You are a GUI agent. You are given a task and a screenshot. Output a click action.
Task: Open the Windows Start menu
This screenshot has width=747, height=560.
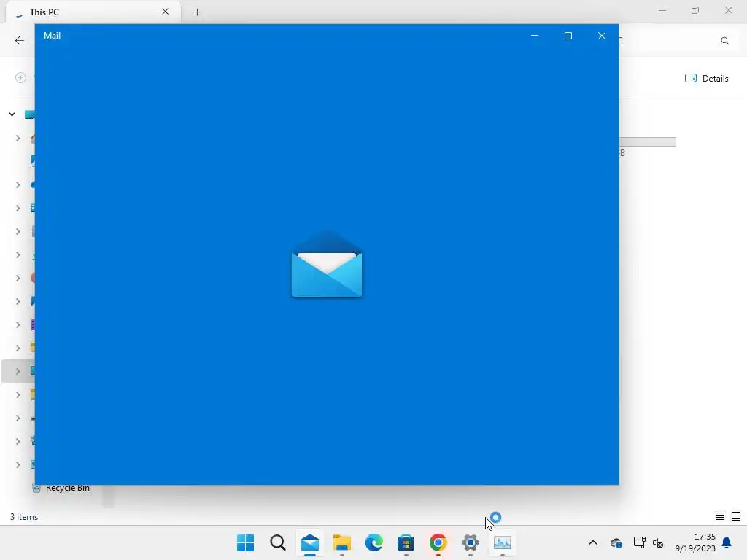tap(245, 542)
